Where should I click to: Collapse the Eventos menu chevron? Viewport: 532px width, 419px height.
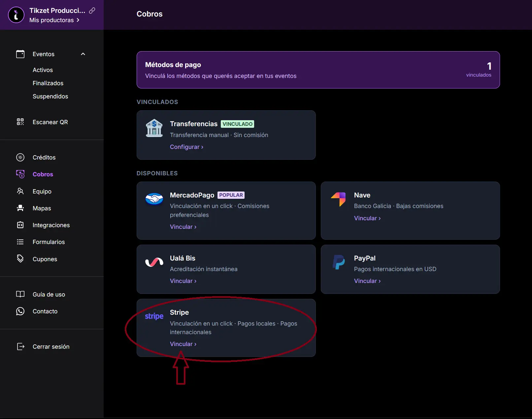[x=83, y=54]
